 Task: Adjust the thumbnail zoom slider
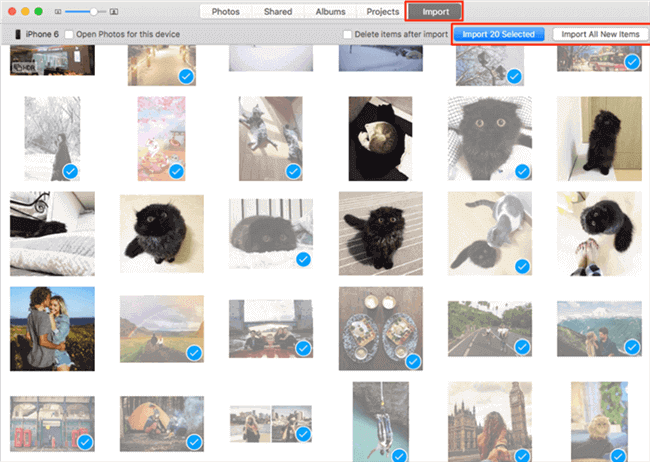point(94,12)
